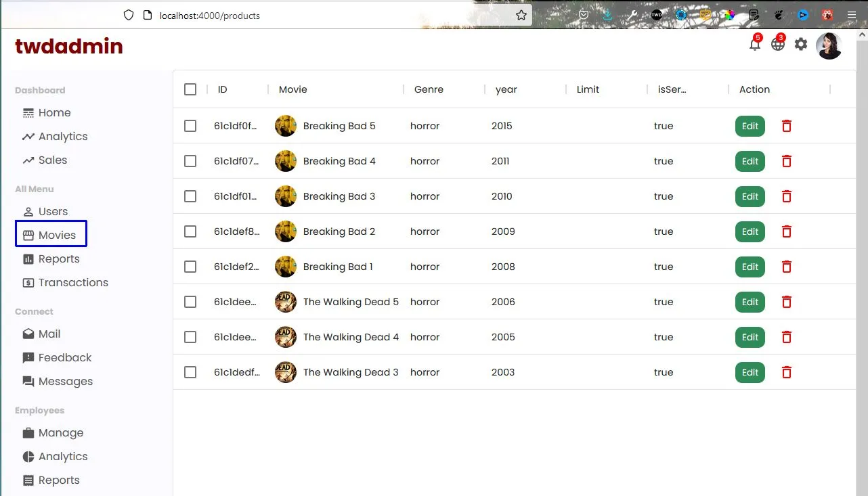Sort by the ID column header
Image resolution: width=868 pixels, height=496 pixels.
[x=222, y=89]
